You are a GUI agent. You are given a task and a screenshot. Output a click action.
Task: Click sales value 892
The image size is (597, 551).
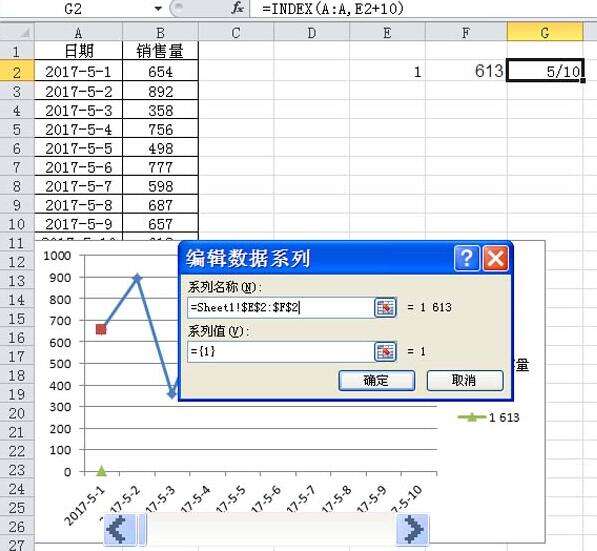point(160,91)
